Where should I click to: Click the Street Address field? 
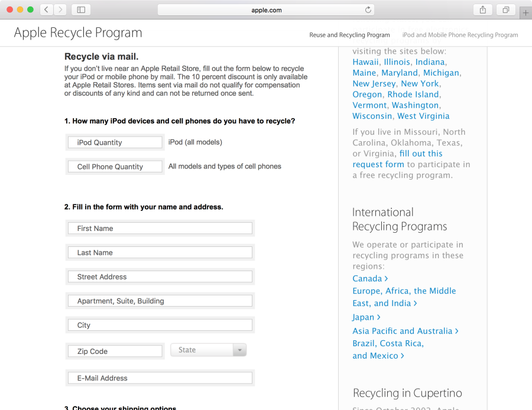pos(160,276)
